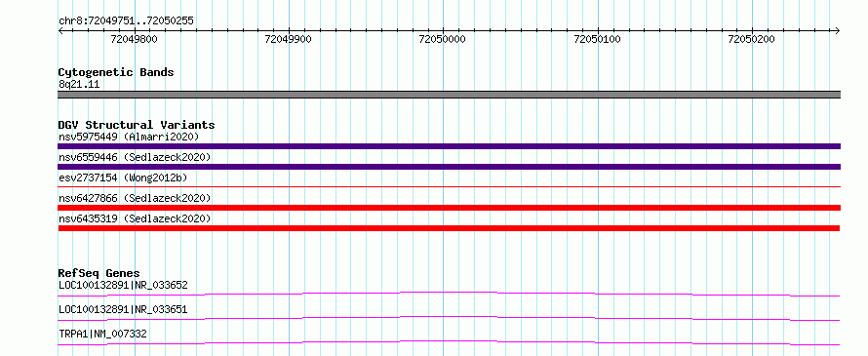Open the DGV Structural Variants track title
This screenshot has height=356, width=868.
point(137,125)
